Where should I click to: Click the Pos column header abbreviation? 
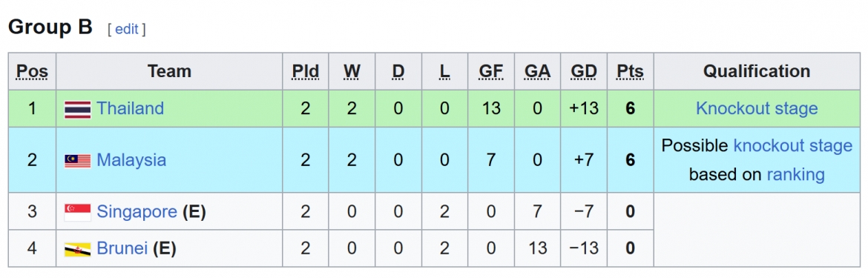(x=32, y=71)
